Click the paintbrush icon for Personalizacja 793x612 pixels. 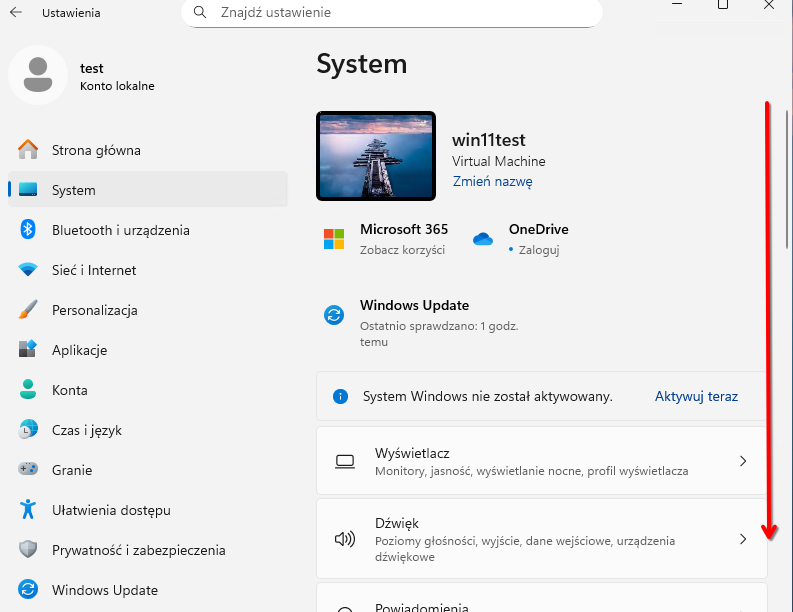coord(28,310)
